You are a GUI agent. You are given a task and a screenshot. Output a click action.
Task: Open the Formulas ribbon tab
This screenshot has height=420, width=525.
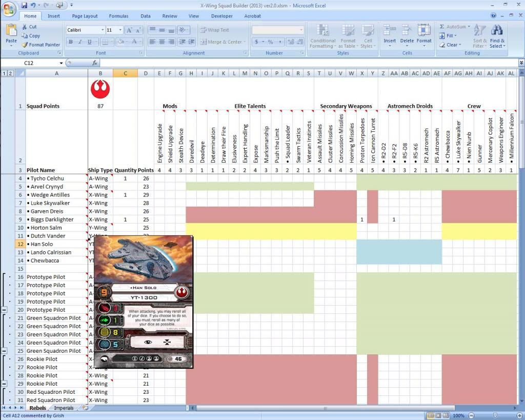click(x=118, y=16)
